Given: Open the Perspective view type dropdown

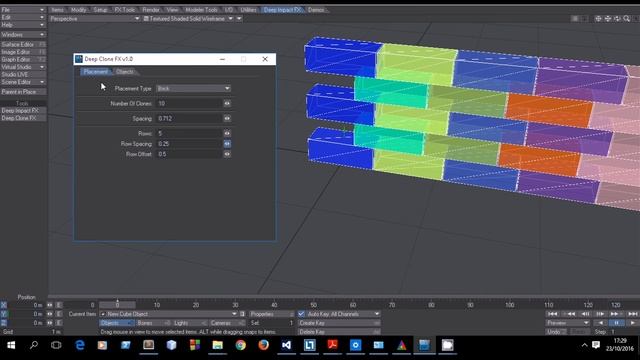Looking at the screenshot, I should 95,19.
